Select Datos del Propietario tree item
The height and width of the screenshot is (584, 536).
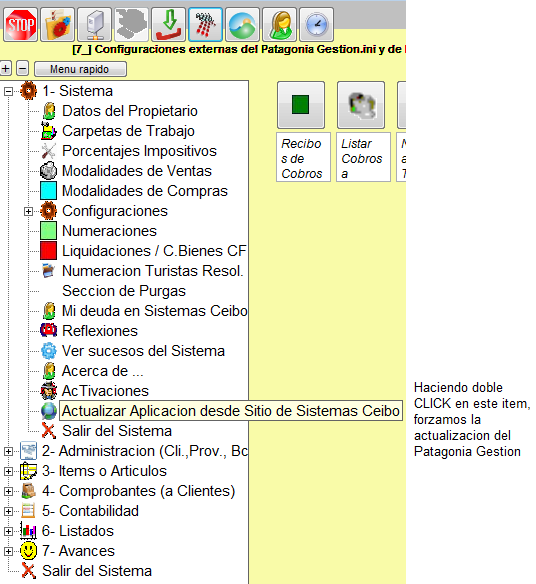[x=130, y=111]
